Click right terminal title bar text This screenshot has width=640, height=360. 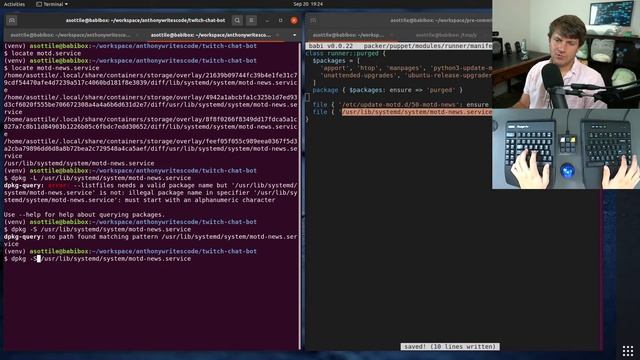tap(441, 20)
